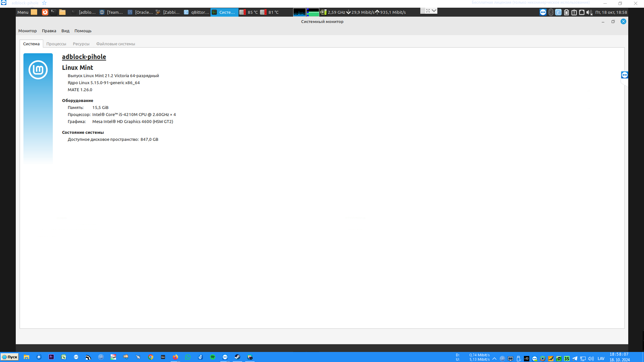Open the Помощь menu

coord(83,31)
